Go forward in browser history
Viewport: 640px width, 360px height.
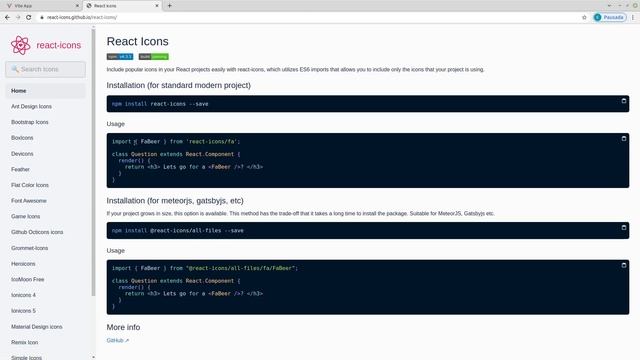click(x=18, y=17)
